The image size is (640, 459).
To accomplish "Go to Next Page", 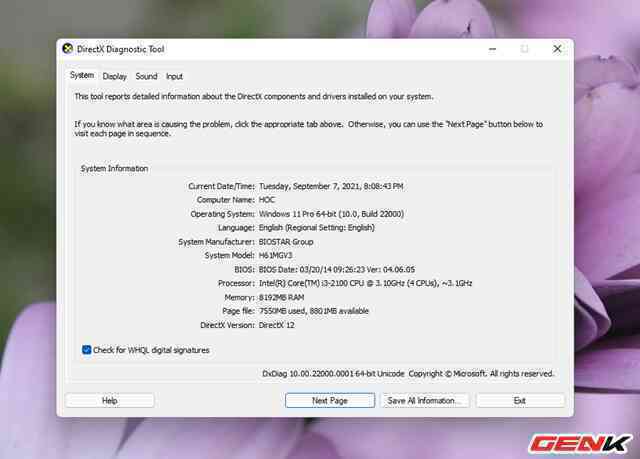I will point(330,401).
